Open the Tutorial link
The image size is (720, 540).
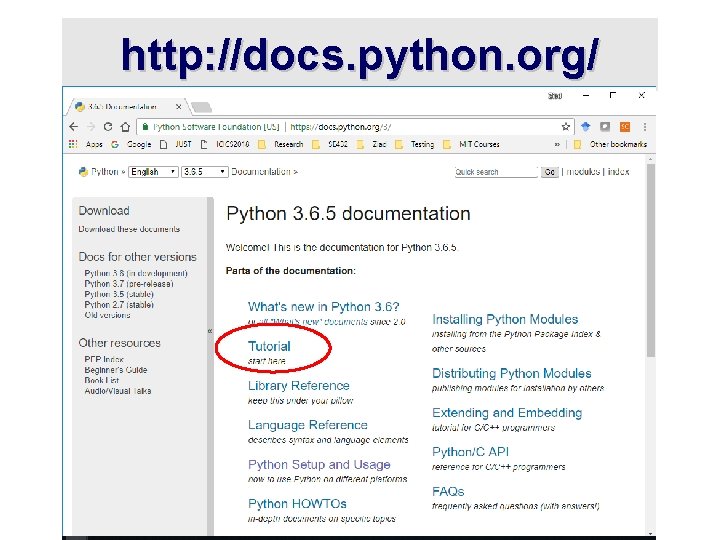click(x=269, y=346)
